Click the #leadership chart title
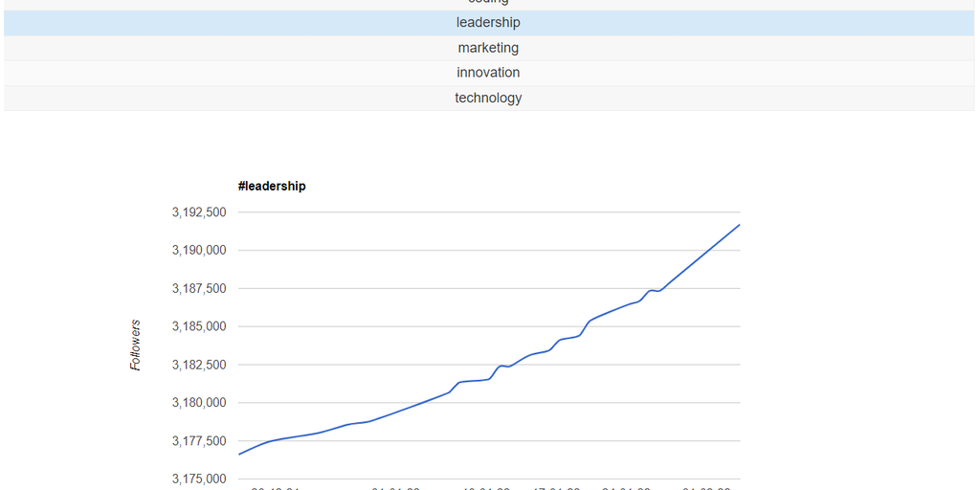This screenshot has width=980, height=490. 272,187
